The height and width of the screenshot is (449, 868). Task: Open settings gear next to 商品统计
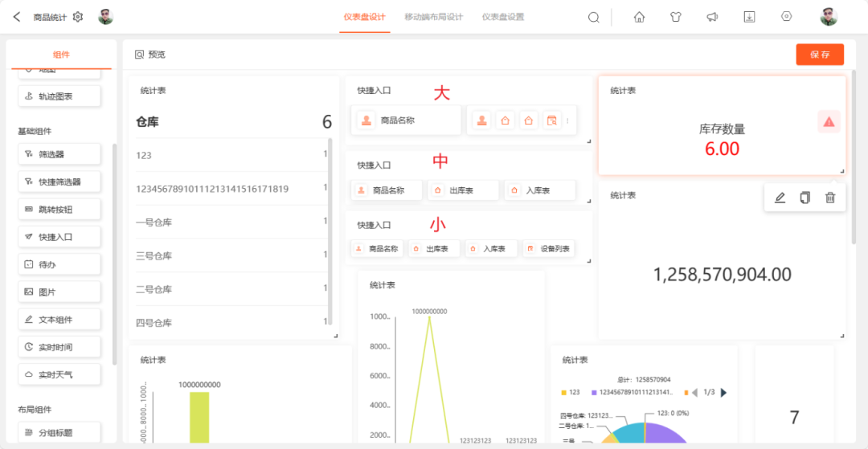[x=78, y=17]
